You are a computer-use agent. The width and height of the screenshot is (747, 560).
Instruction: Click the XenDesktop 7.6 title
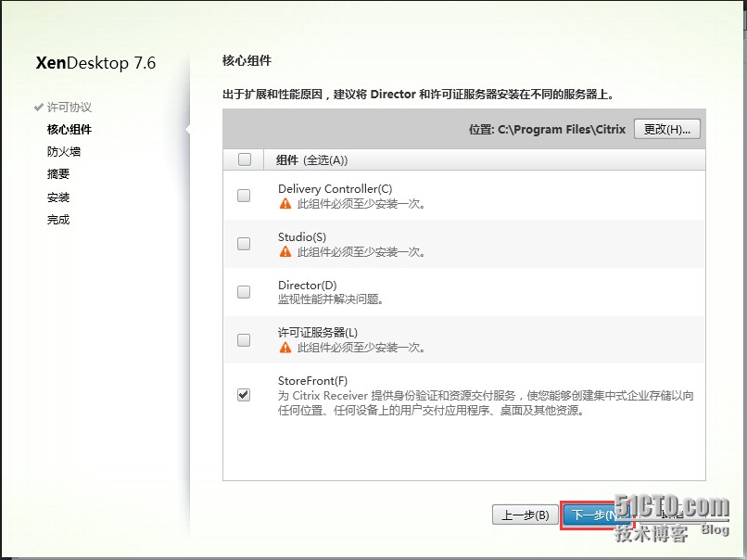(95, 63)
